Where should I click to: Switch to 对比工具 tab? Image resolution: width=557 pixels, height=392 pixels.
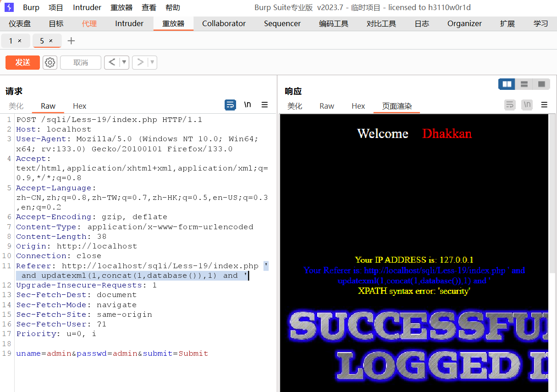tap(381, 23)
